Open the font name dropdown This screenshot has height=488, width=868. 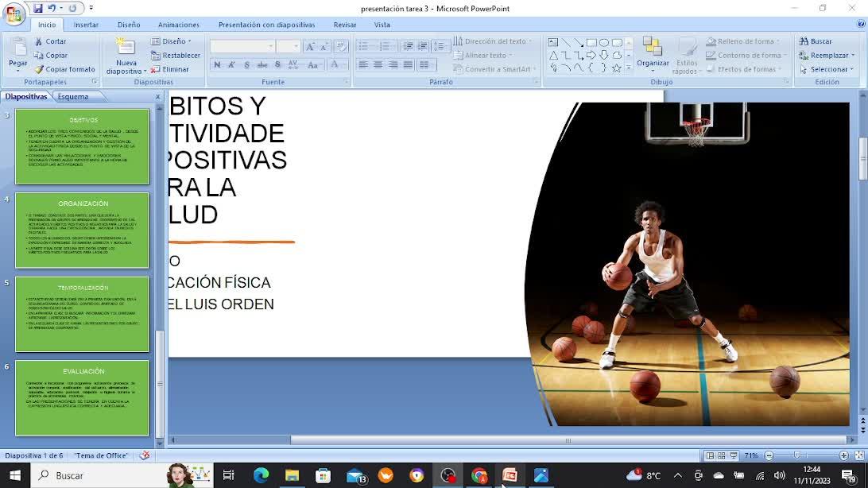(271, 46)
